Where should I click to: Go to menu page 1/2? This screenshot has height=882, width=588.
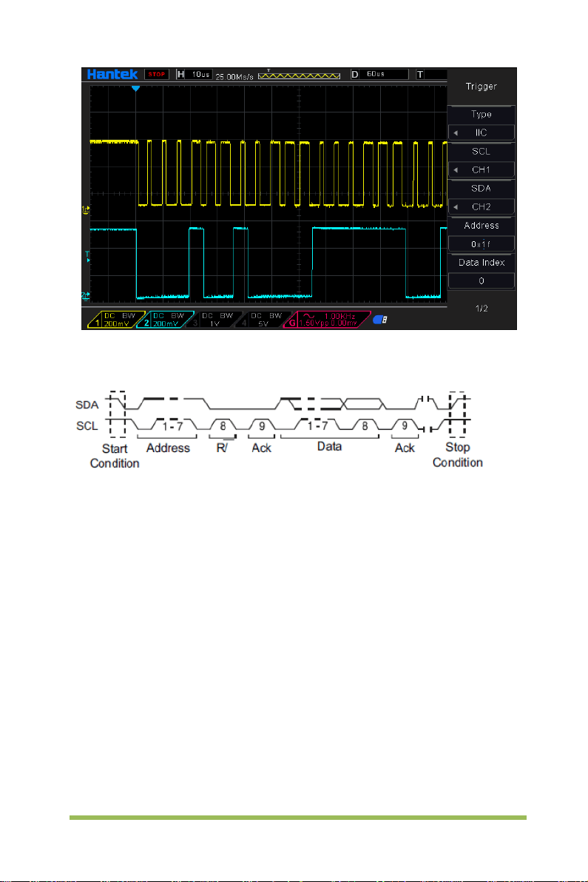pos(481,309)
